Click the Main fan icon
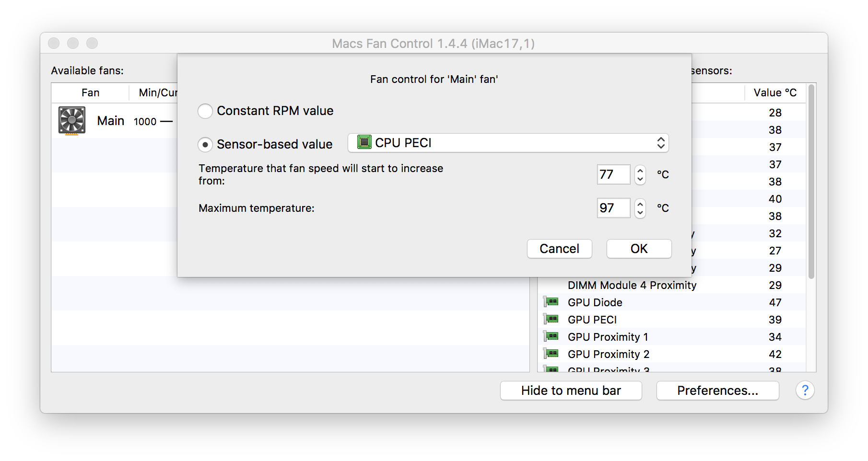The width and height of the screenshot is (868, 461). pyautogui.click(x=72, y=120)
